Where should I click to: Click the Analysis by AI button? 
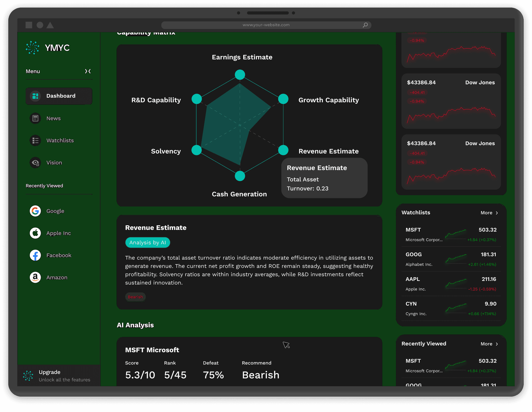coord(148,243)
